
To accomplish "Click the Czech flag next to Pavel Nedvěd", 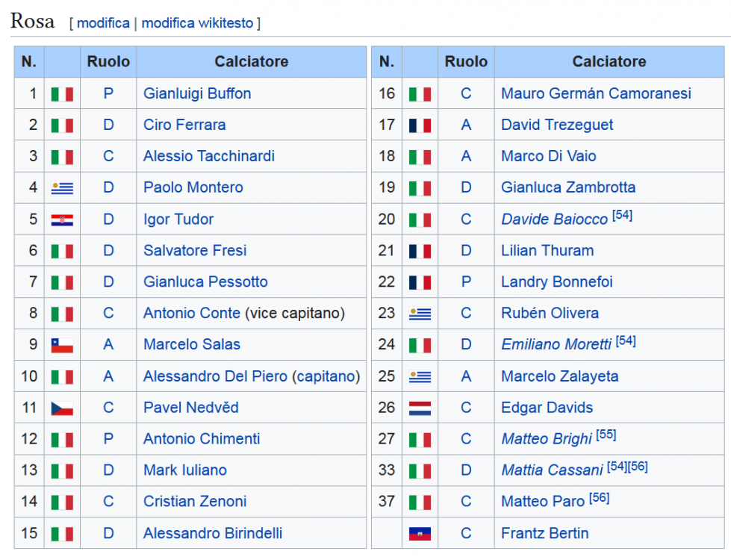I will 62,408.
